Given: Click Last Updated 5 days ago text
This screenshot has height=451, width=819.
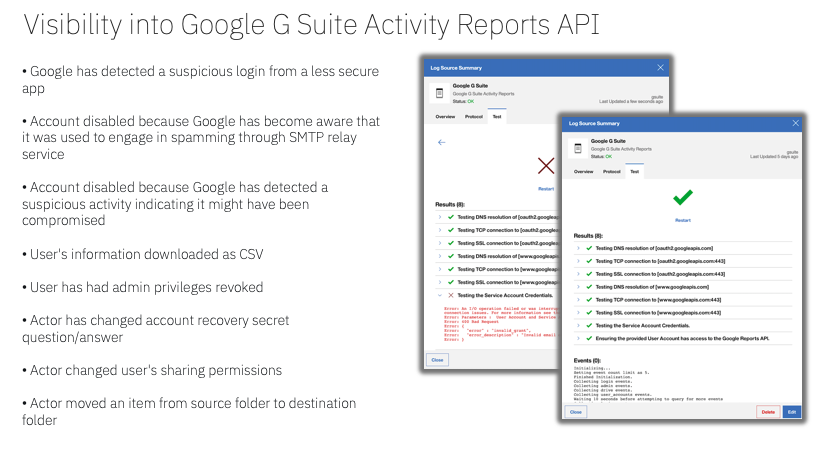Looking at the screenshot, I should pos(774,157).
